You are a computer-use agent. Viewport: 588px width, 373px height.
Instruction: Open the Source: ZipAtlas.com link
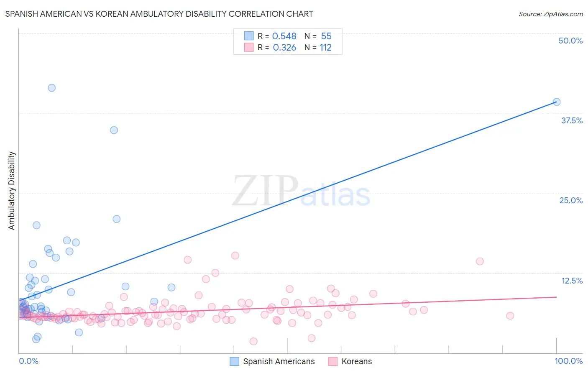coord(551,14)
